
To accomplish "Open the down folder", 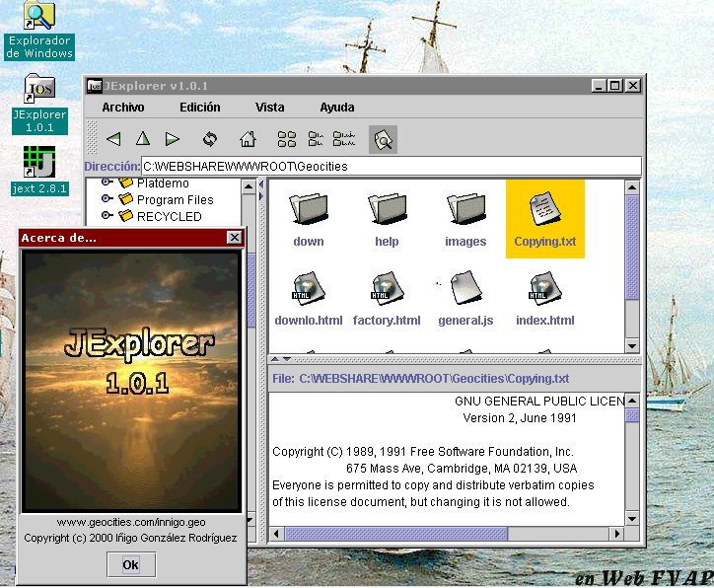I will tap(309, 220).
